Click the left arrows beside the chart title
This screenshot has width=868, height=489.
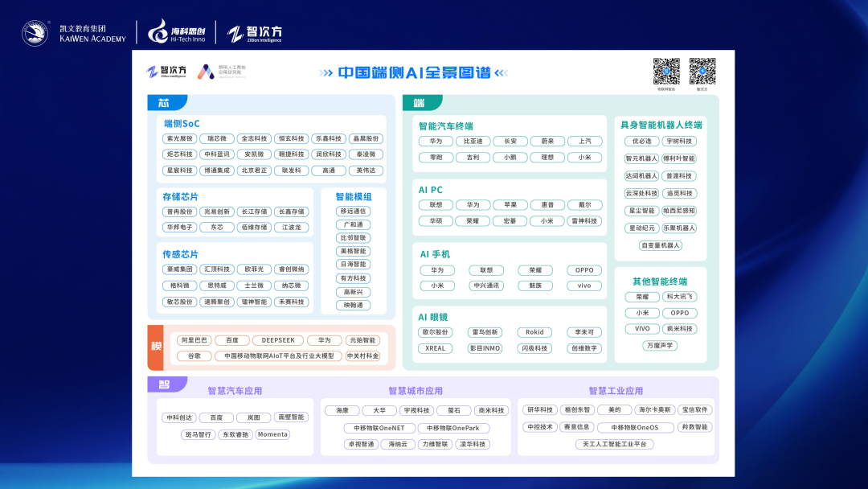325,73
